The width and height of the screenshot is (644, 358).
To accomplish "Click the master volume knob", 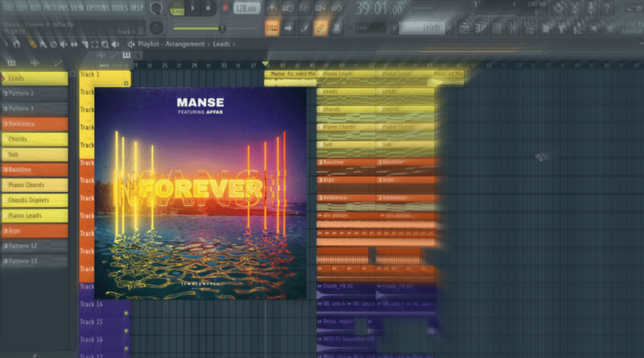I will 156,8.
